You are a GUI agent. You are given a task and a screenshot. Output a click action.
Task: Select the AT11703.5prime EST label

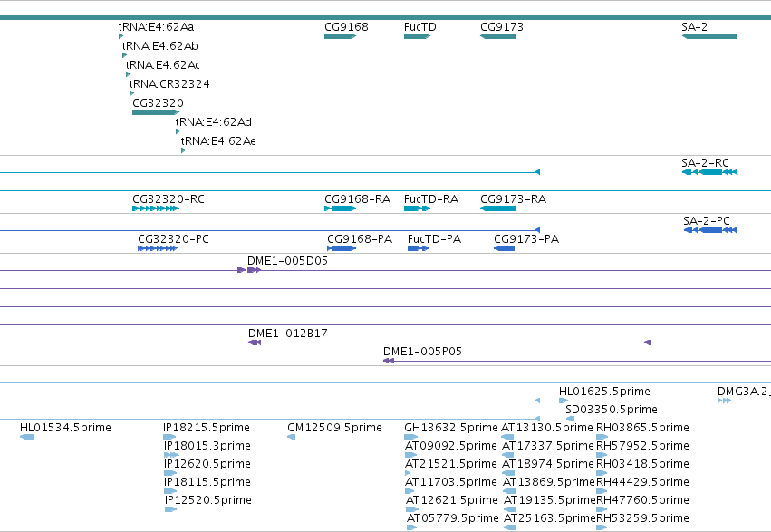pyautogui.click(x=451, y=482)
